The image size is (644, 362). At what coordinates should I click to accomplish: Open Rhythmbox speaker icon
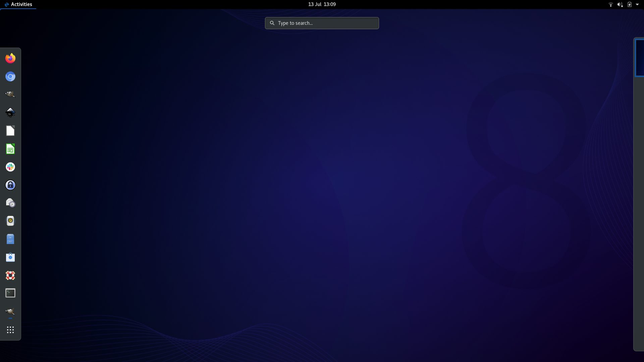10,221
